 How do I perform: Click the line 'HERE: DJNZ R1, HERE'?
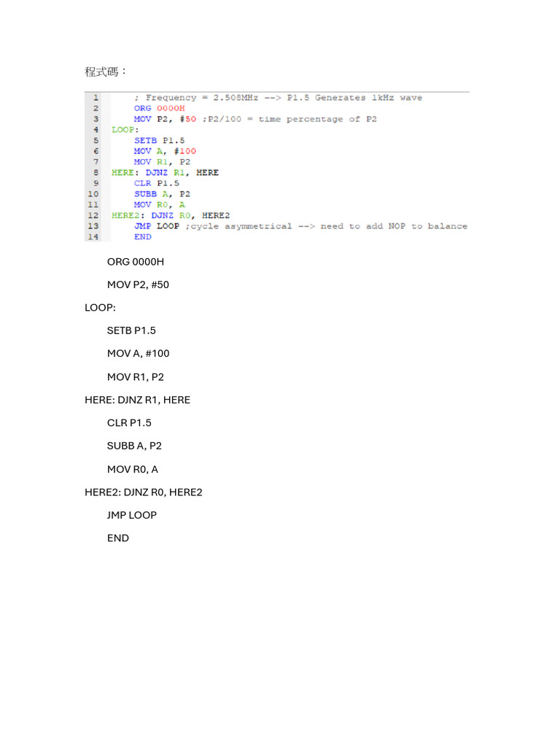click(137, 400)
